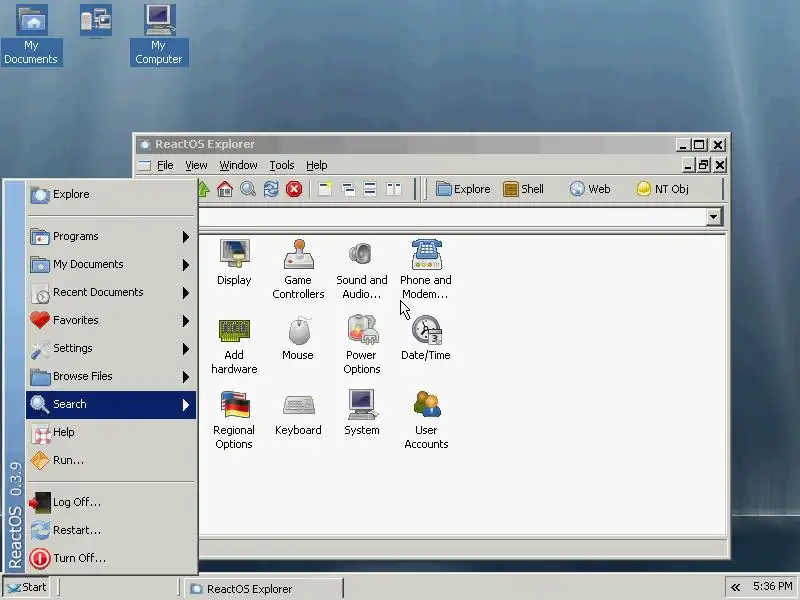Open the Tools menu
The height and width of the screenshot is (600, 800).
point(282,165)
